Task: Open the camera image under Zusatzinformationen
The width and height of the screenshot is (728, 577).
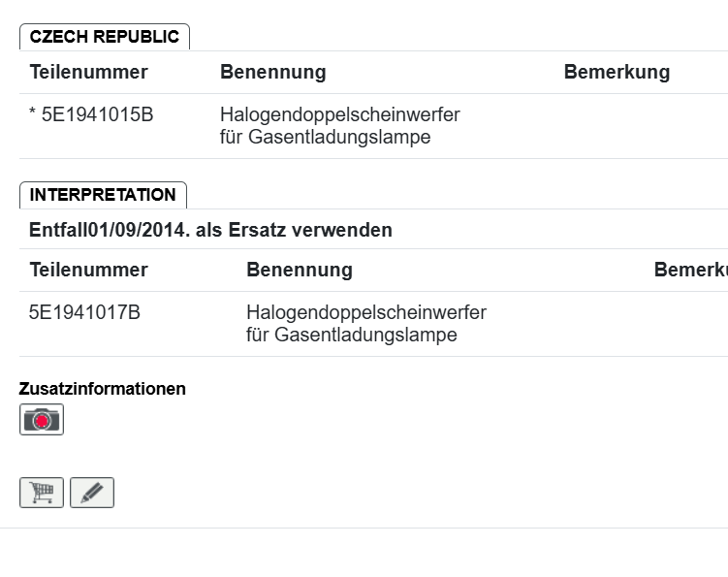Action: [42, 420]
